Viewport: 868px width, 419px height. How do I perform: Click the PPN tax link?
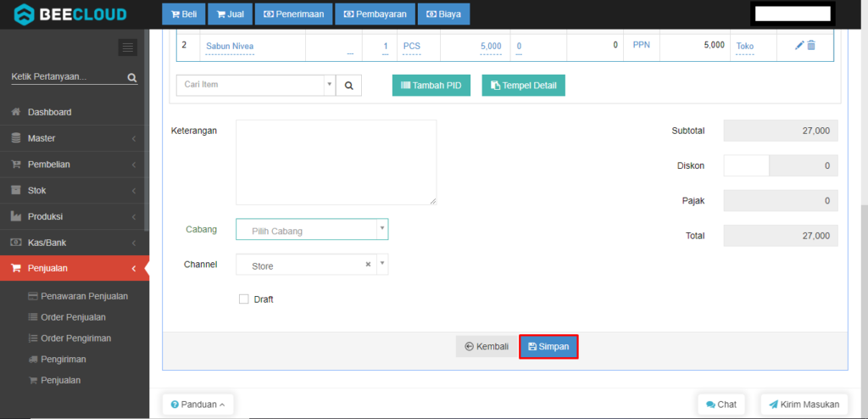pos(642,45)
